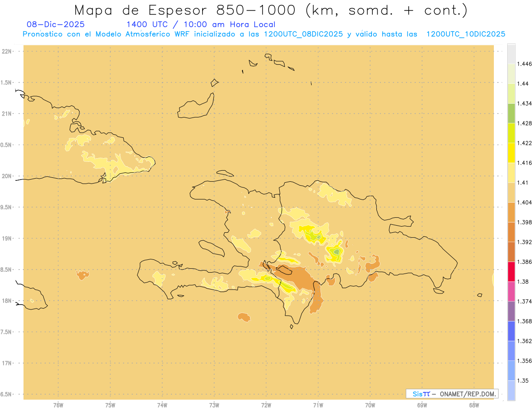Select the dark orange 1.386–1.392 legend color
This screenshot has height=411, width=532.
click(511, 252)
